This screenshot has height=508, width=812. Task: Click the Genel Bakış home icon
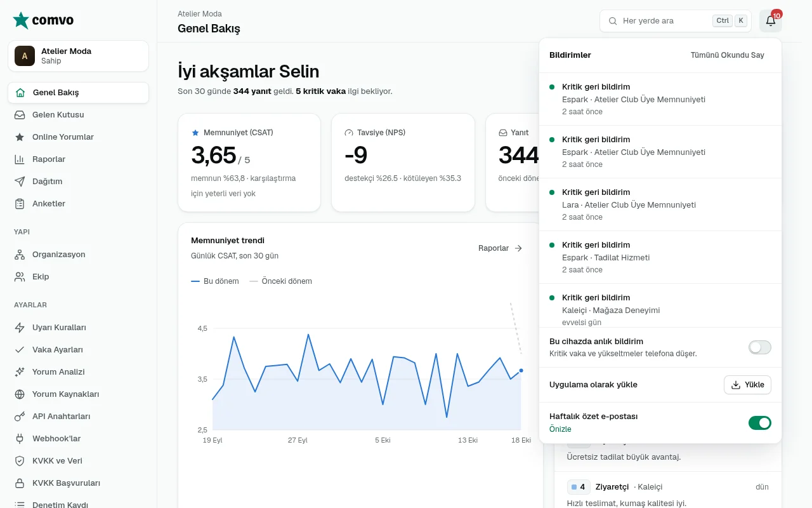pyautogui.click(x=20, y=93)
